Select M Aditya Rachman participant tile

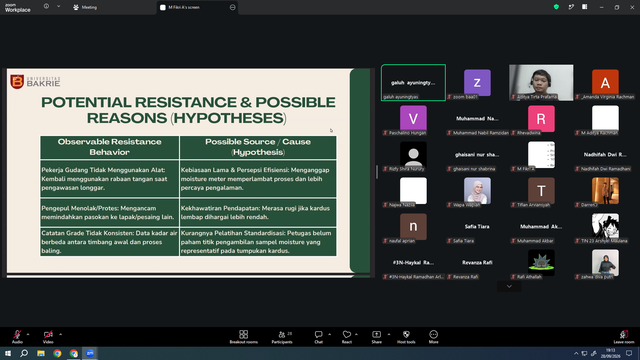point(605,118)
